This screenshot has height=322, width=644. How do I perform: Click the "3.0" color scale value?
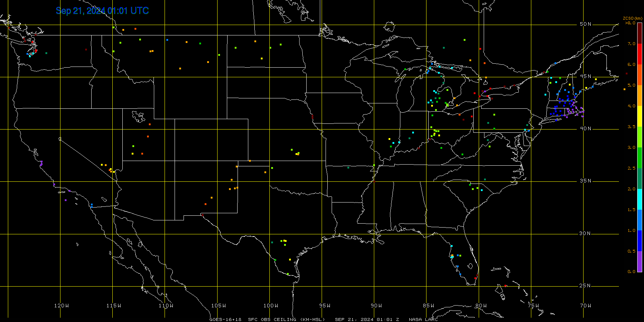(x=631, y=147)
